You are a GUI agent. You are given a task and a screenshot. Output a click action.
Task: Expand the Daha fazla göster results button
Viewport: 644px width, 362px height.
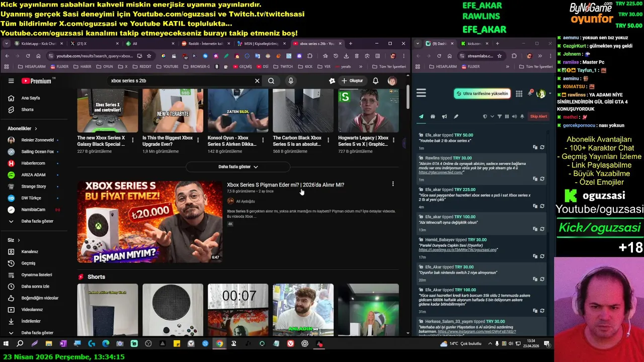[238, 167]
